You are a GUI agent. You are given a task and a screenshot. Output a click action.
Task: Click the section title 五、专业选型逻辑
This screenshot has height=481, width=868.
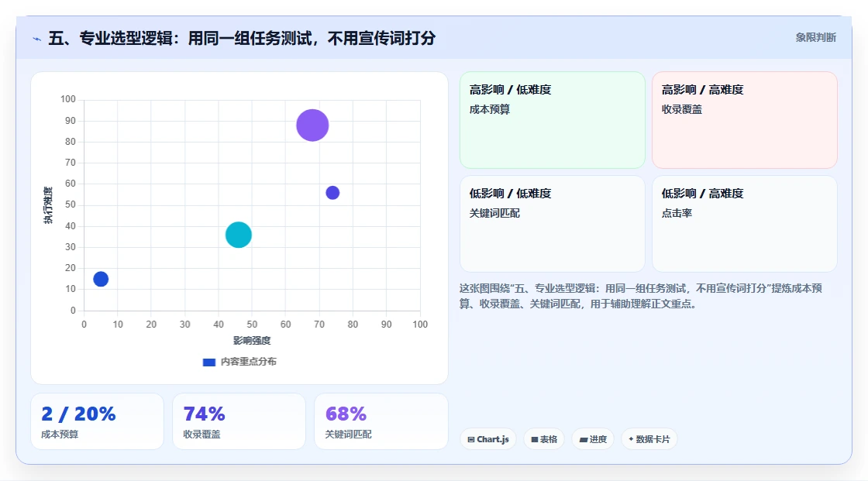242,38
